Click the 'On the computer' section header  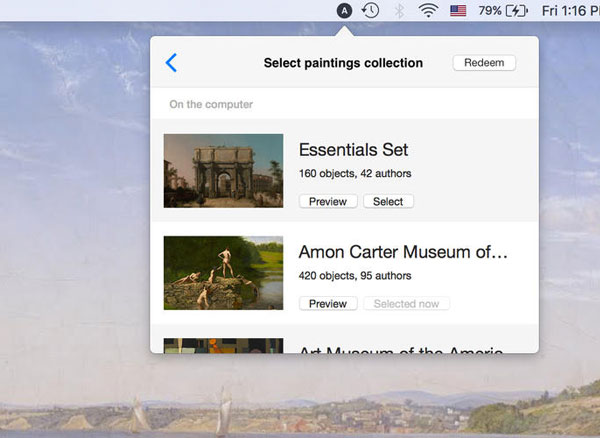[211, 104]
